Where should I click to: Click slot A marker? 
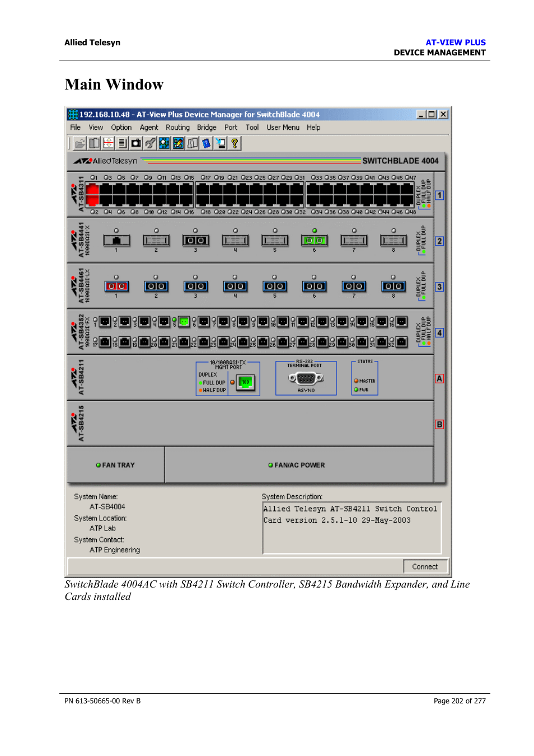click(x=439, y=378)
